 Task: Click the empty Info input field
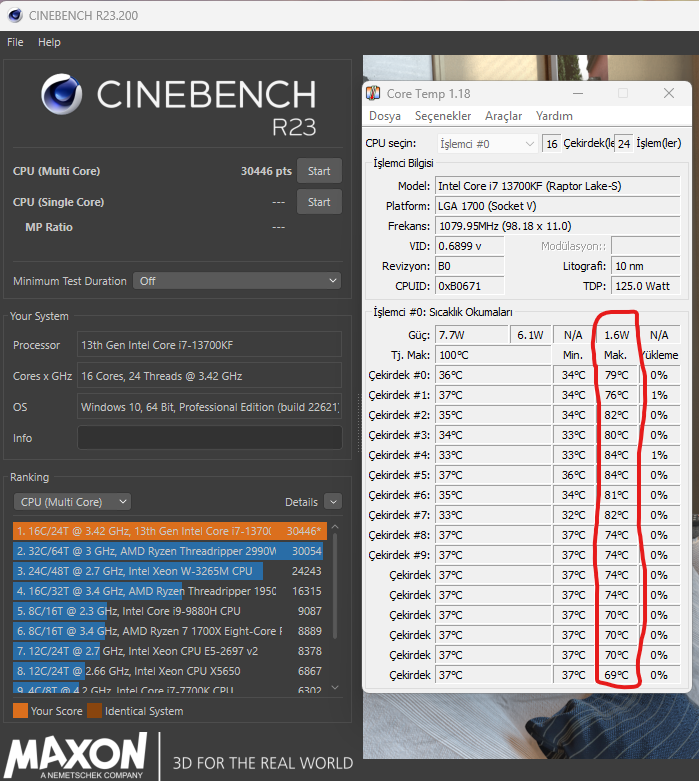click(210, 438)
